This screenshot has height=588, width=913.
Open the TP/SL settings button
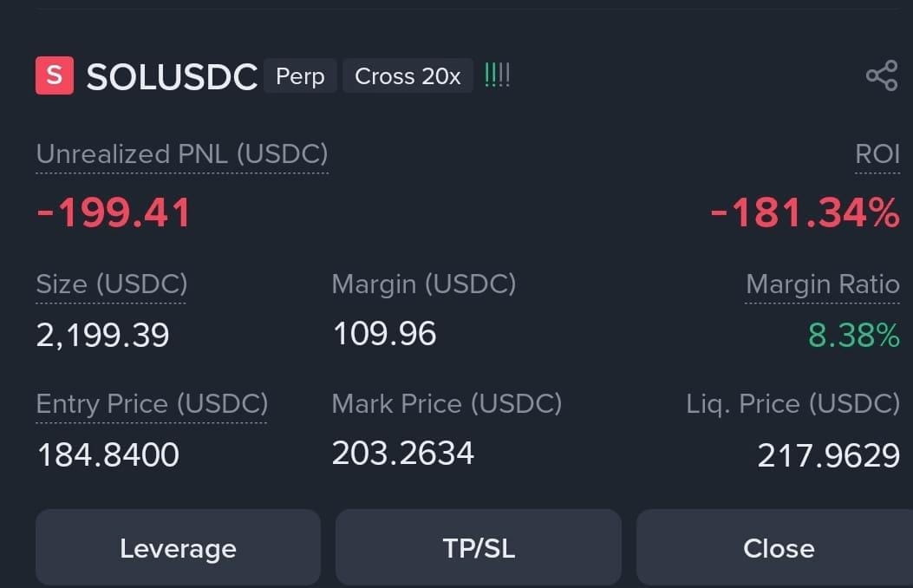[479, 548]
